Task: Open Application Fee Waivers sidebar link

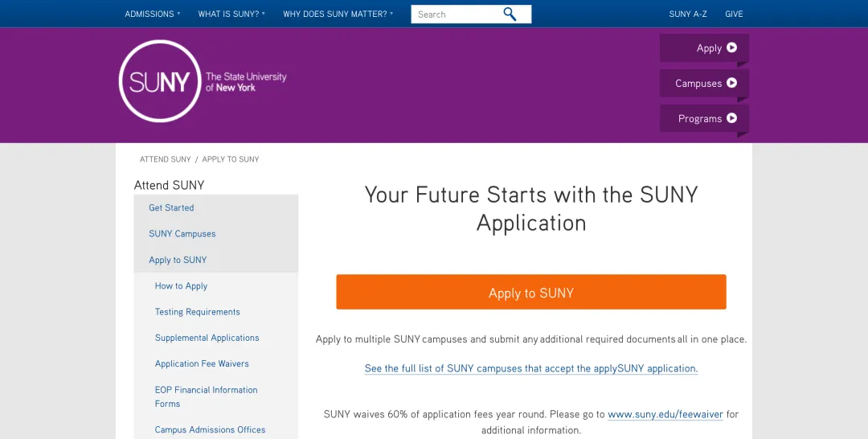Action: [x=202, y=363]
